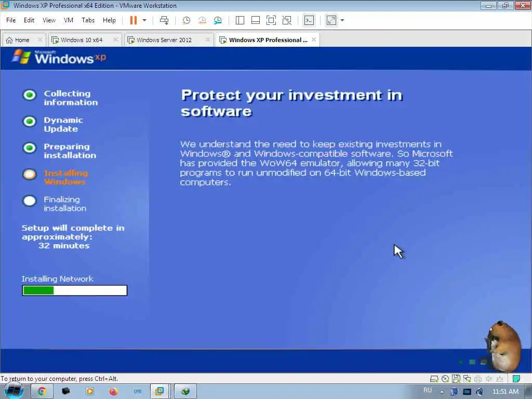532x399 pixels.
Task: Click the hard disk device status icon
Action: 434,379
